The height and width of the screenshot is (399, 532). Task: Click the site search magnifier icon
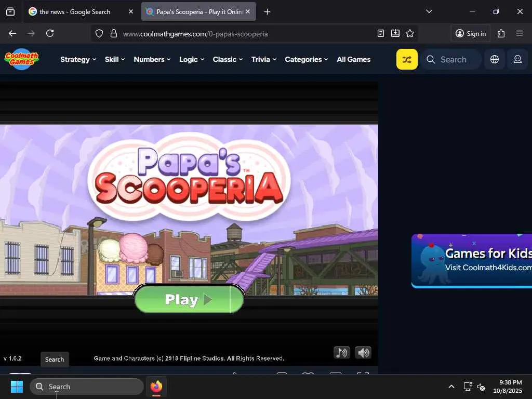coord(431,59)
